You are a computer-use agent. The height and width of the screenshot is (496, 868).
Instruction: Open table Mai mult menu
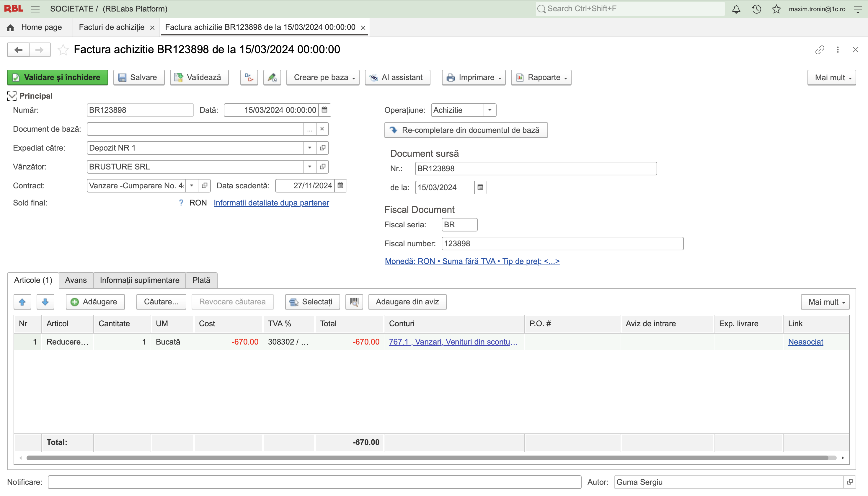coord(825,302)
